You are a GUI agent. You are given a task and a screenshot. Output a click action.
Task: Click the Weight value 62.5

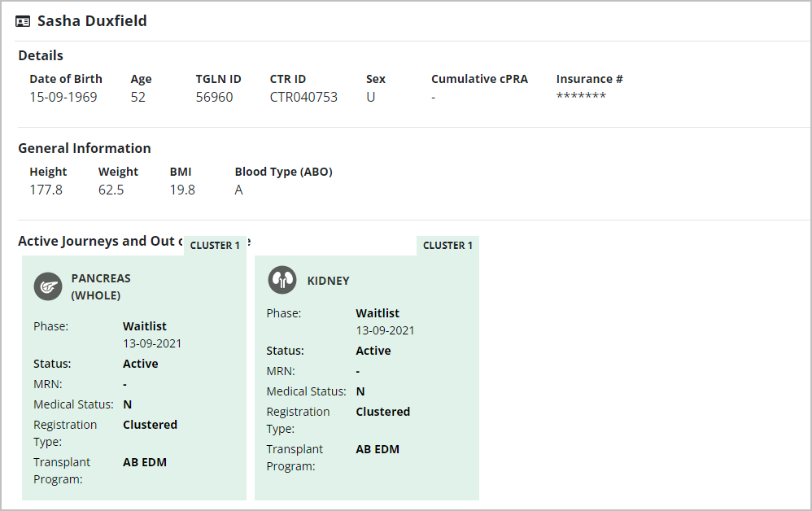pyautogui.click(x=111, y=190)
